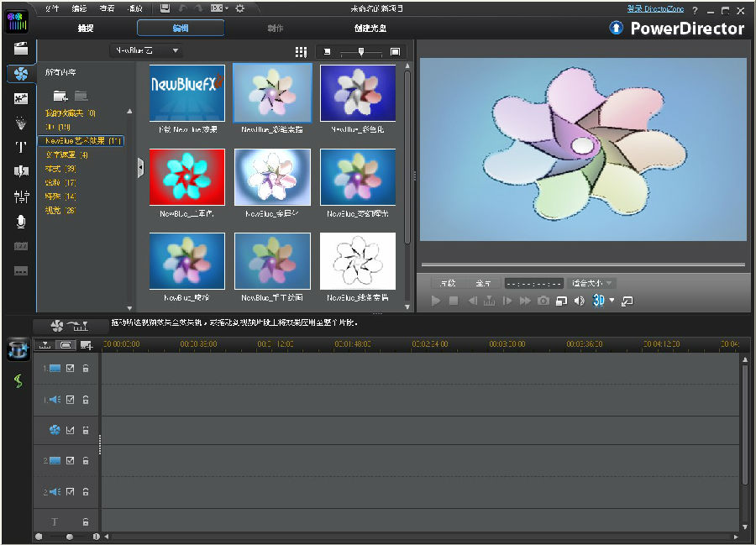
Task: Switch to the Create Disc (创建光盘) tab
Action: point(370,28)
